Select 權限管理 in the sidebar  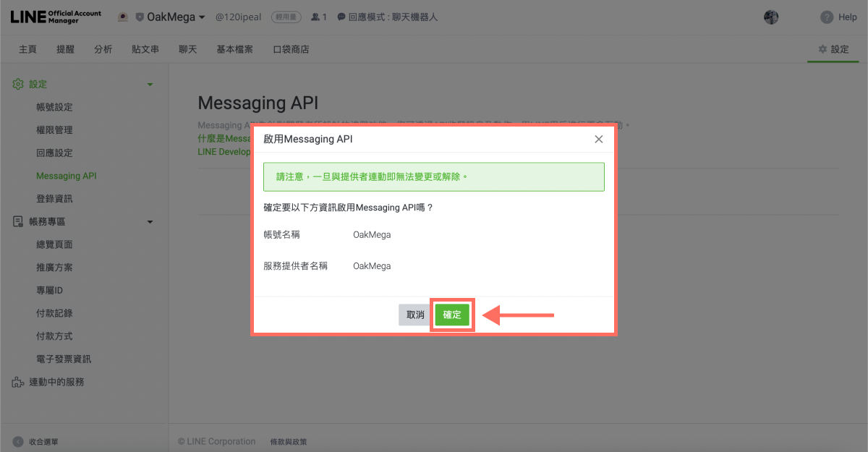(x=54, y=130)
